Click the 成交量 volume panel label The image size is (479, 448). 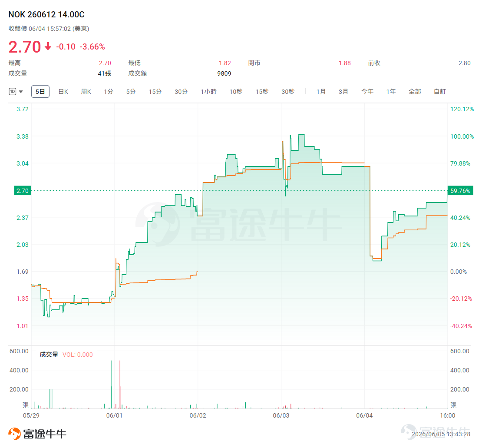coord(49,355)
